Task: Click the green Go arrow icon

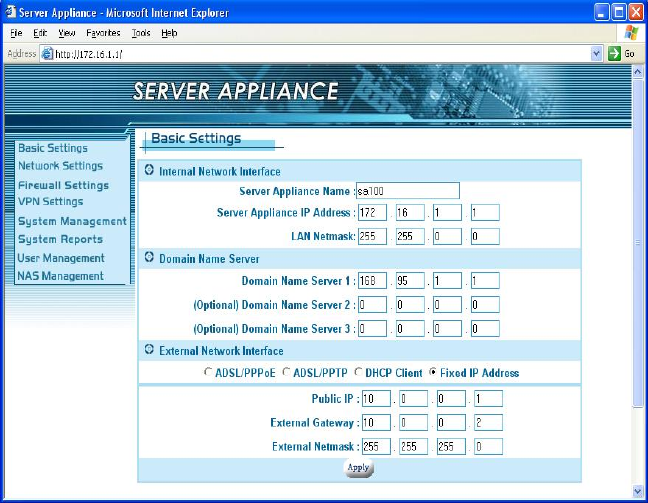Action: (x=615, y=53)
